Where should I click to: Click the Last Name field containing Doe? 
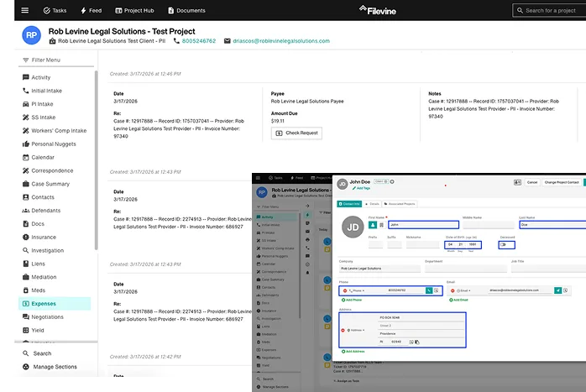[x=552, y=225]
